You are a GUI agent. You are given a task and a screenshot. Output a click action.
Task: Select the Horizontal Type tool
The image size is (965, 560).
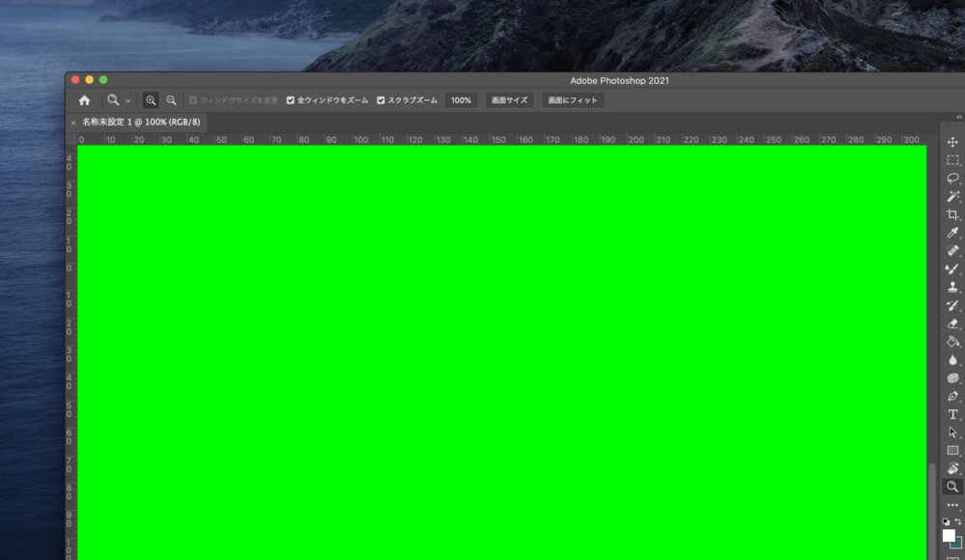tap(952, 414)
